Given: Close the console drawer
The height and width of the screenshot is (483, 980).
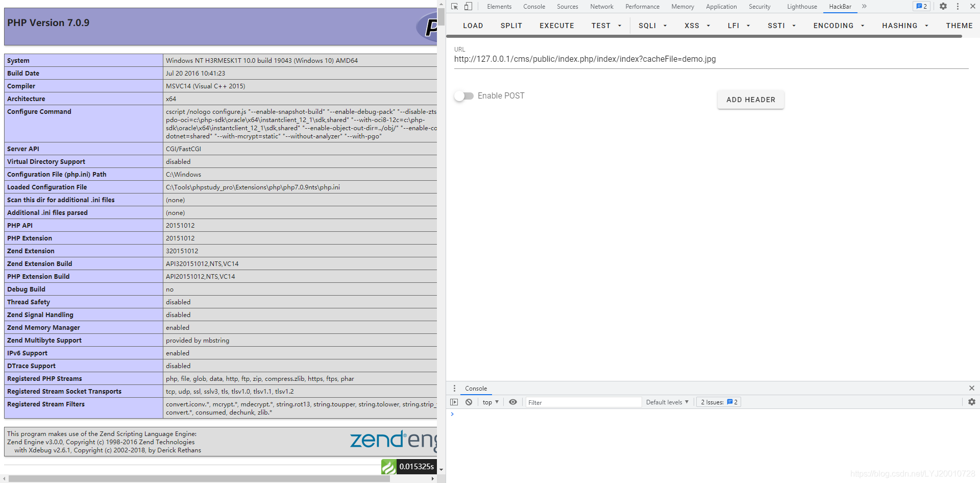Looking at the screenshot, I should coord(972,388).
